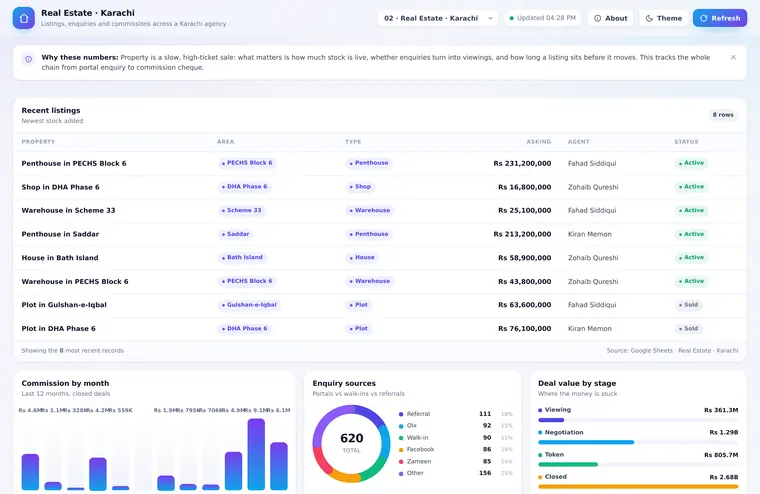
Task: Click the Commission by month title
Action: 65,383
